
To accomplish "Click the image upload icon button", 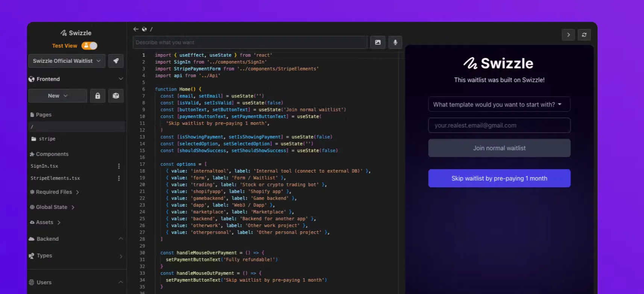I will 378,42.
